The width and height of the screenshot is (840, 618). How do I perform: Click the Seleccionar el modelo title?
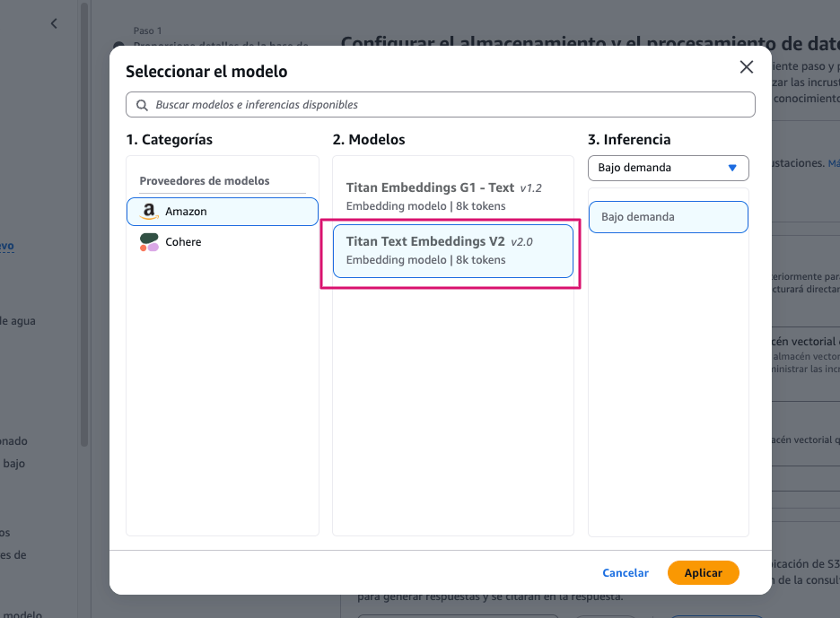click(206, 72)
